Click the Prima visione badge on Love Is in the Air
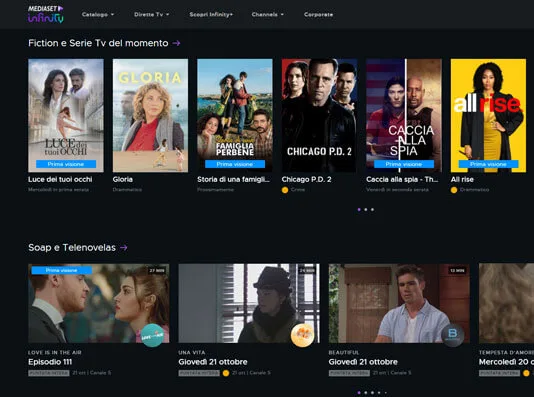Viewport: 534px width, 397px height. (x=62, y=270)
